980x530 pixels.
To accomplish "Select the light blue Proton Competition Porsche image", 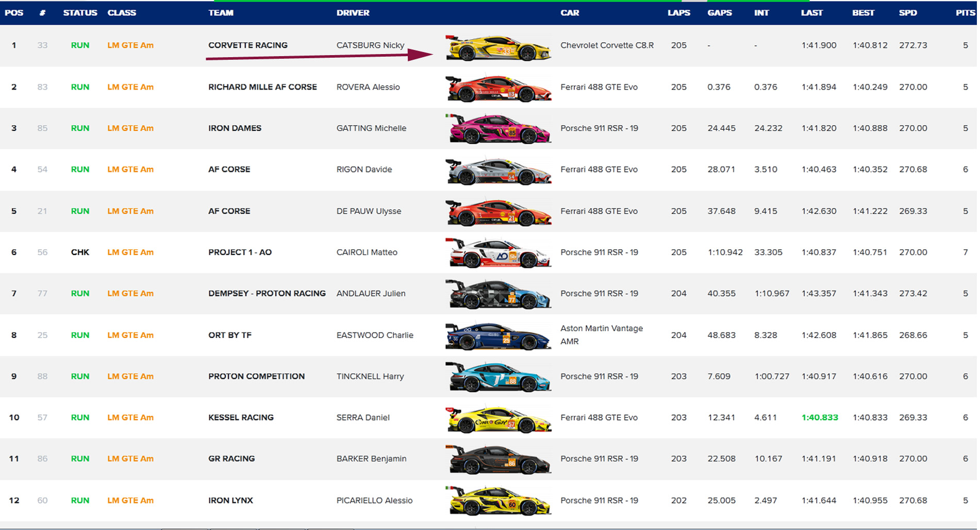I will [498, 378].
